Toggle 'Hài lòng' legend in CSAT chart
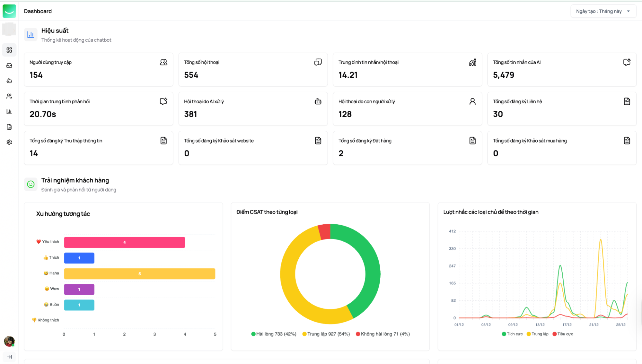 274,334
